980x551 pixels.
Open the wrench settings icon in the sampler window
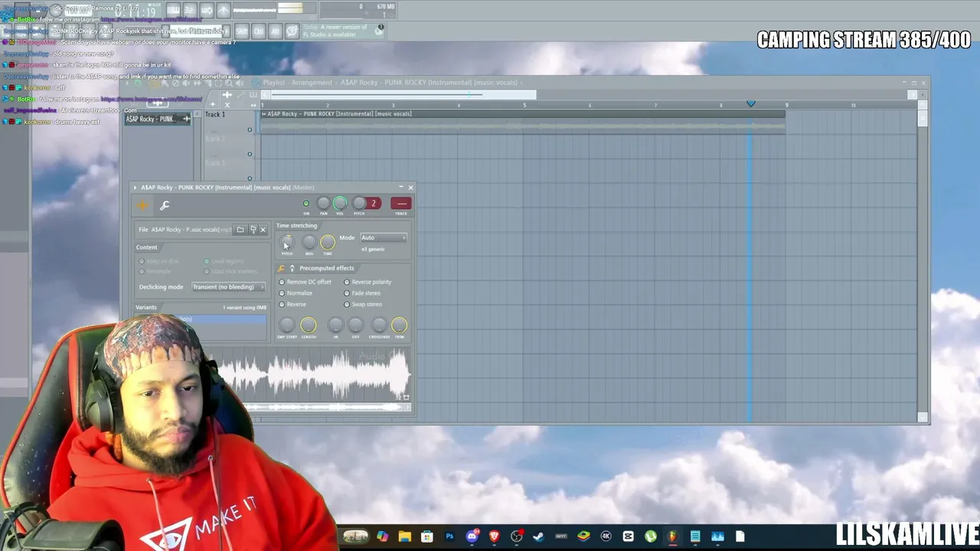165,205
